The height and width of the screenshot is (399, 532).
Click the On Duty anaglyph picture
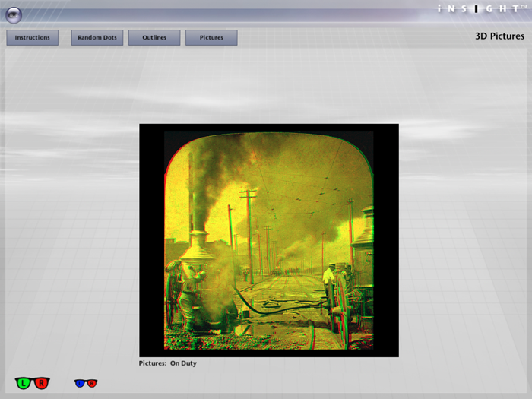269,240
